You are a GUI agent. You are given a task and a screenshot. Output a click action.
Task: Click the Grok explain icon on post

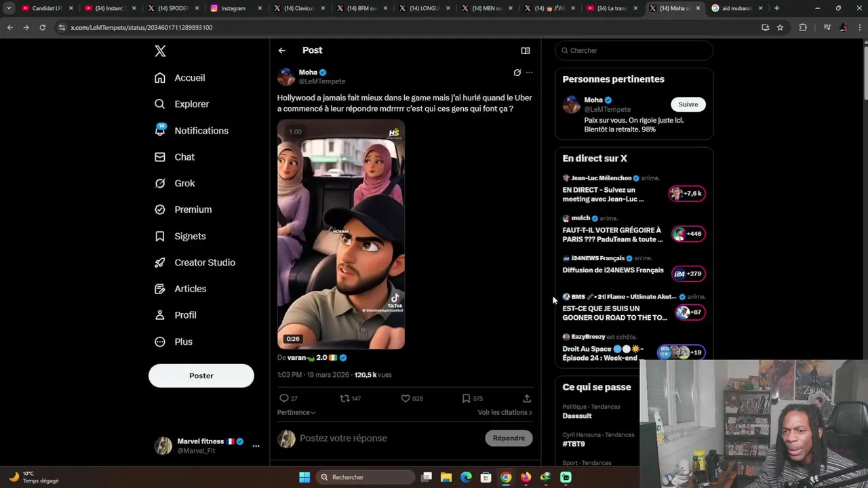[x=517, y=73]
